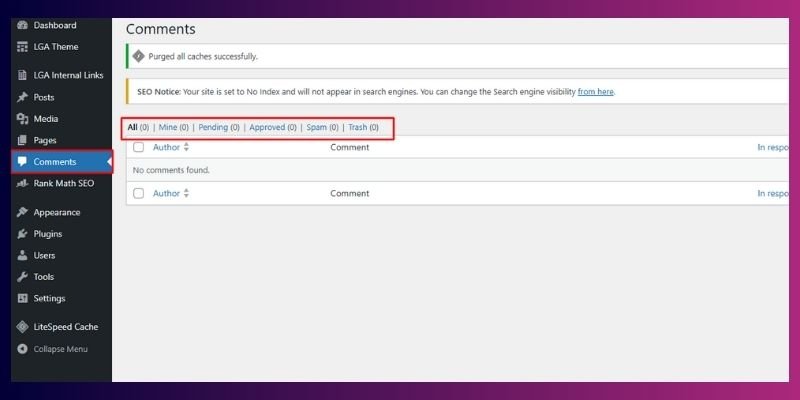The height and width of the screenshot is (400, 800).
Task: Click Comment column label in footer
Action: [349, 193]
